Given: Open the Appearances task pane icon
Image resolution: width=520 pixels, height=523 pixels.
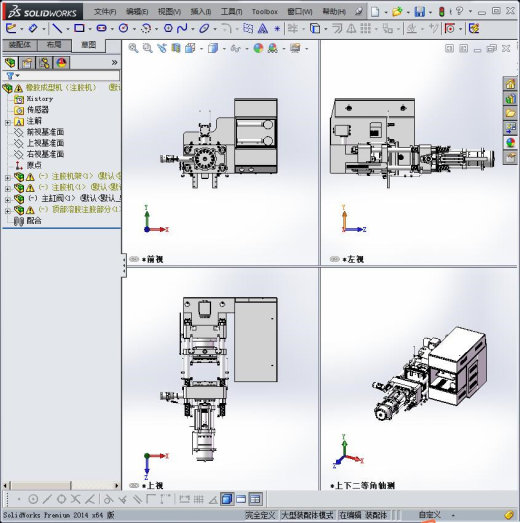Looking at the screenshot, I should coord(510,143).
